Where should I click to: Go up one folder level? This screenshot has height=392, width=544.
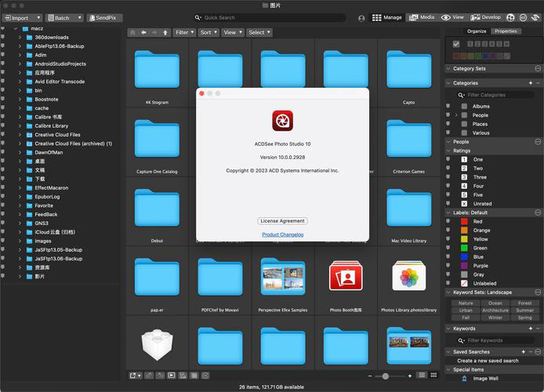(165, 33)
